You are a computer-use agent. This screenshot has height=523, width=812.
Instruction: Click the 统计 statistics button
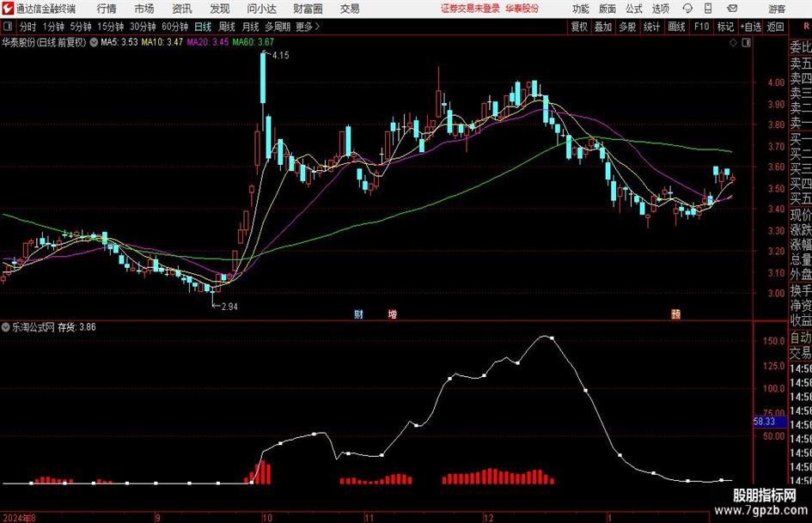pyautogui.click(x=652, y=27)
